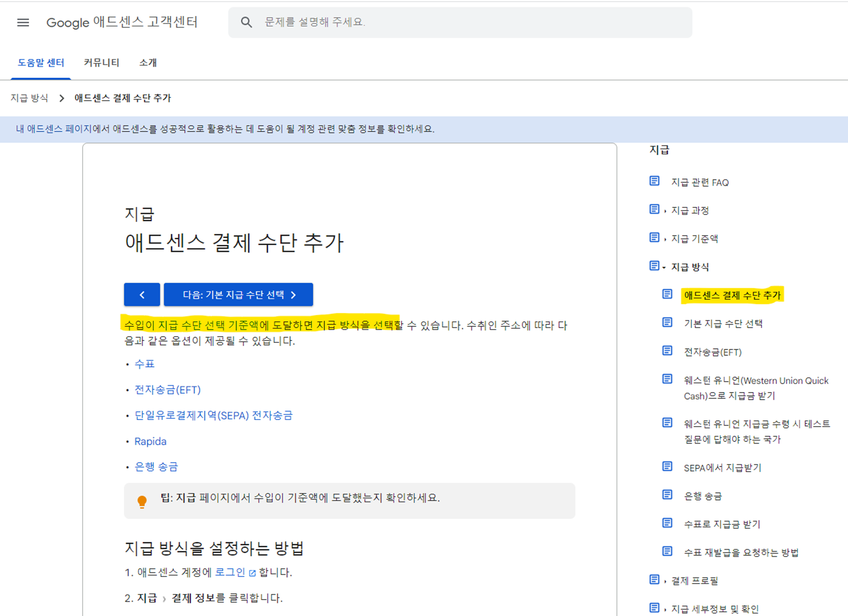Open the 내 애드센스 페이지 banner link

coord(54,129)
